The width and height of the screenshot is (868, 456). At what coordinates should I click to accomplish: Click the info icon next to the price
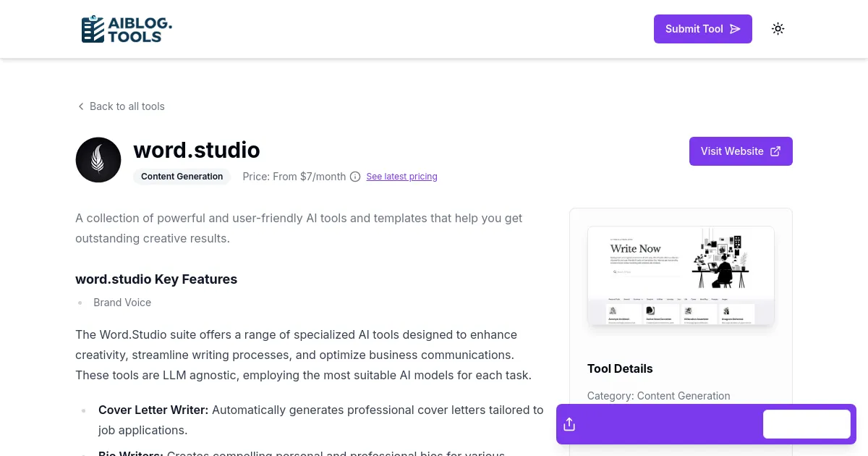(355, 177)
